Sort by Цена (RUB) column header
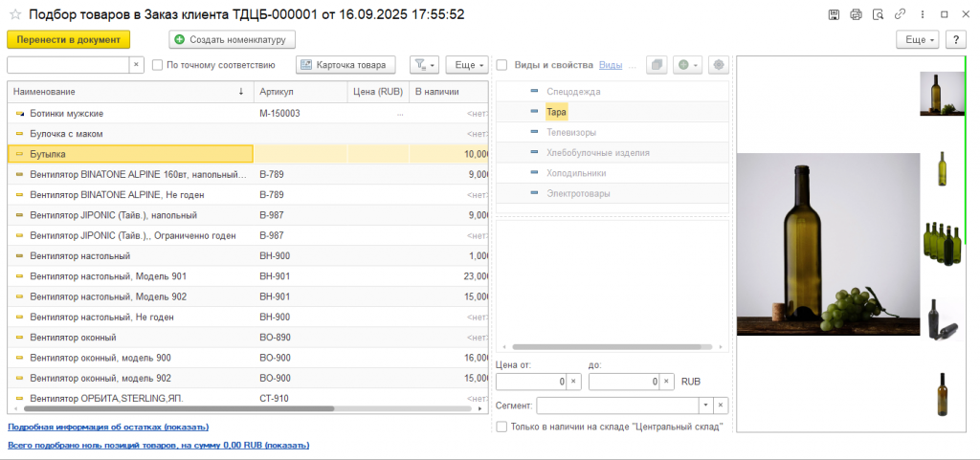 (378, 92)
